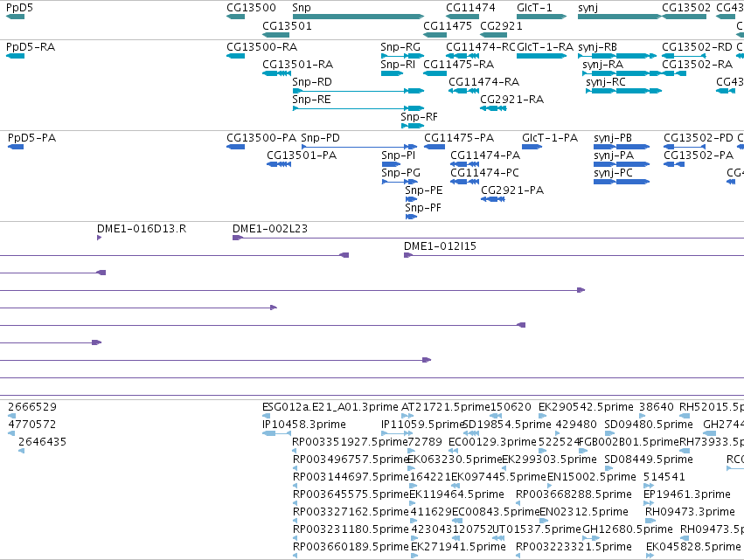Select the CG13501-RA transcript
744x560 pixels.
coord(276,73)
